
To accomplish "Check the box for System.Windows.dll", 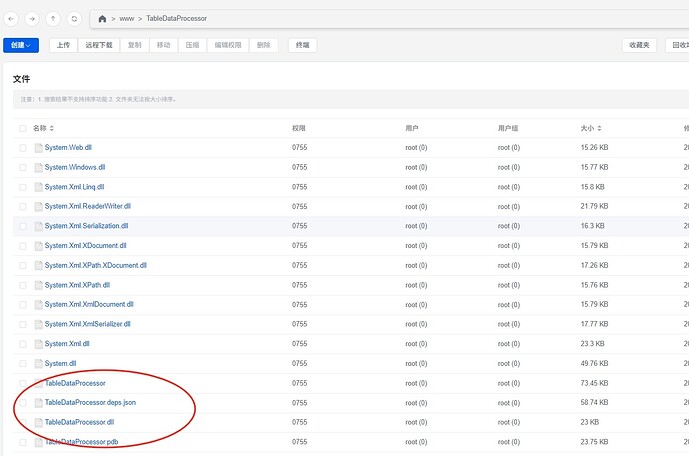I will [x=22, y=167].
